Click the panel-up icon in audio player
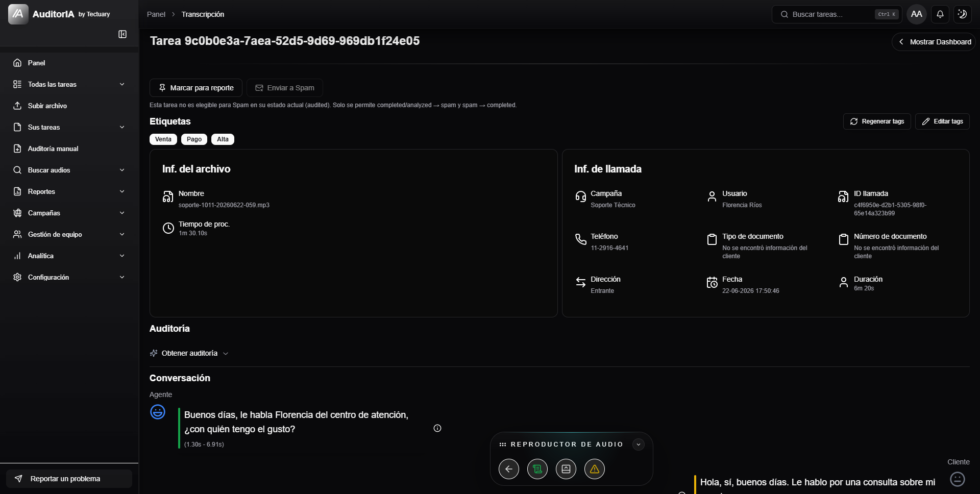Viewport: 980px width, 494px height. (x=566, y=469)
